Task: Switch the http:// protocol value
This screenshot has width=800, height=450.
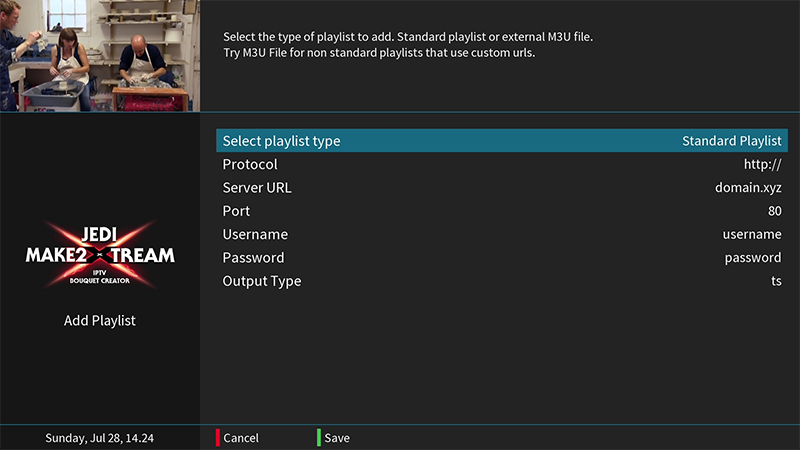Action: [x=762, y=164]
